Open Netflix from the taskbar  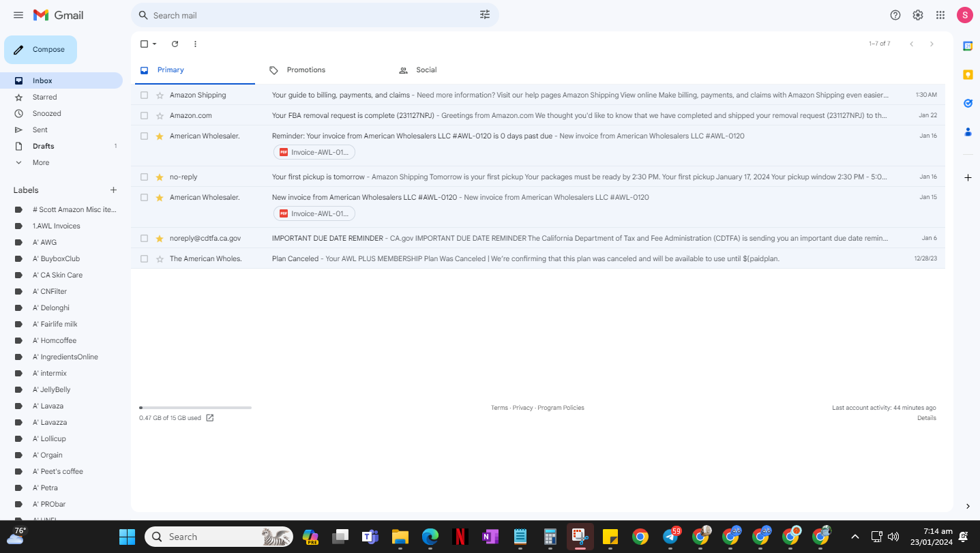click(460, 537)
